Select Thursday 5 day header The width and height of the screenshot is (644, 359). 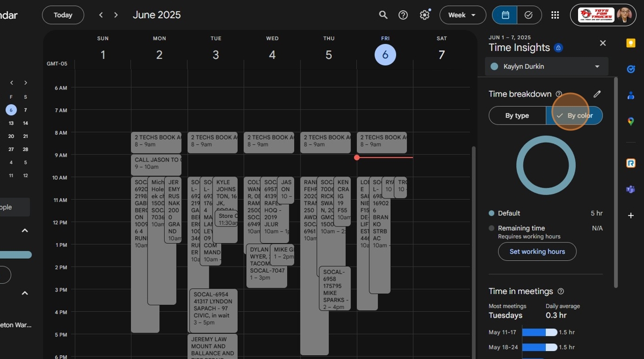point(329,55)
